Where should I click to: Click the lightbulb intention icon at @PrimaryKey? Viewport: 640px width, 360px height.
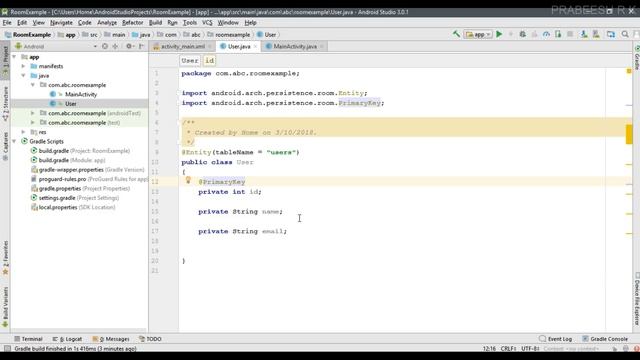click(188, 180)
